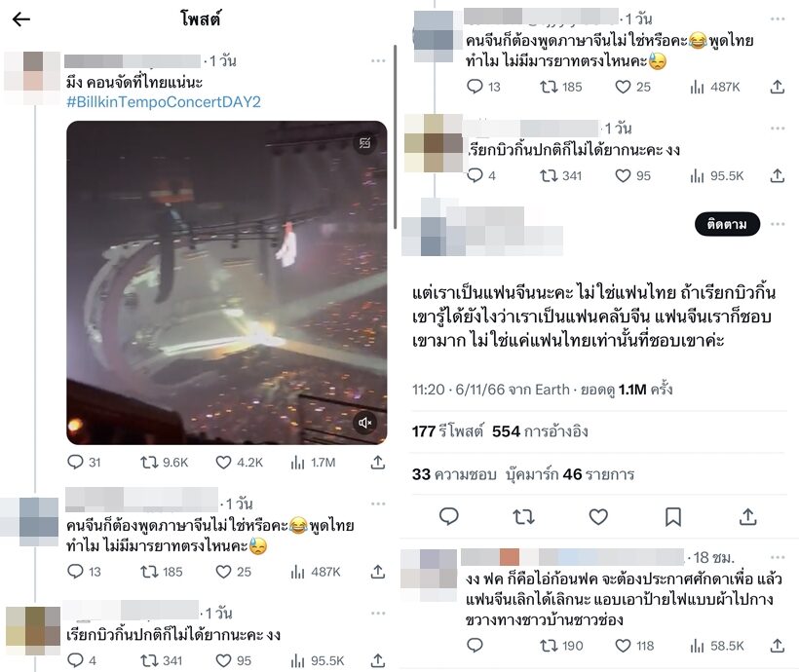Open the 33 likes list
Screen dimensions: 799x672
coord(454,474)
